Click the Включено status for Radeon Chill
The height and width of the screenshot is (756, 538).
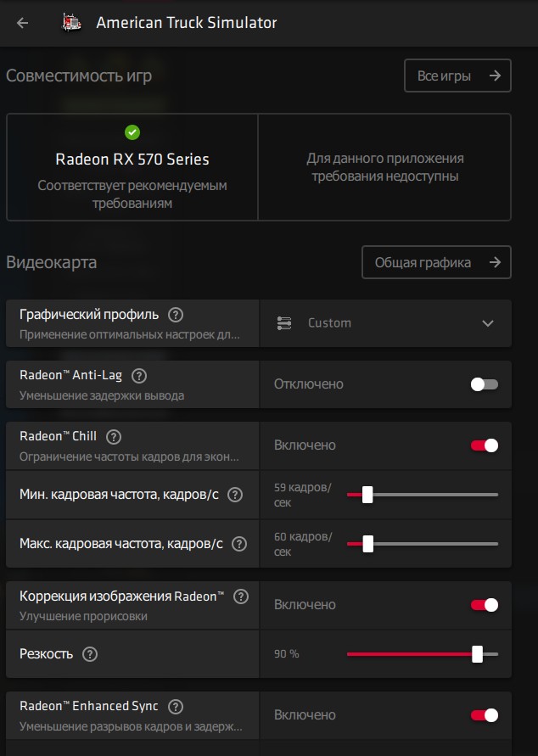click(x=305, y=445)
